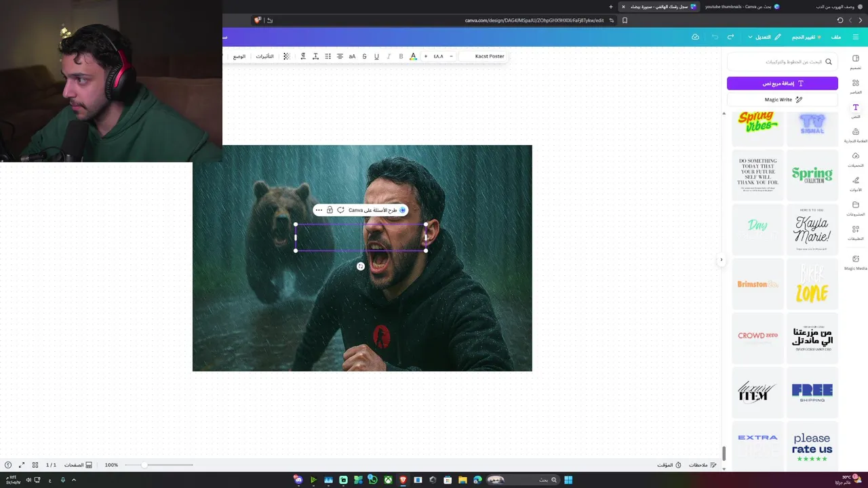This screenshot has width=868, height=488.
Task: Open the Elements panel in sidebar
Action: [x=856, y=86]
